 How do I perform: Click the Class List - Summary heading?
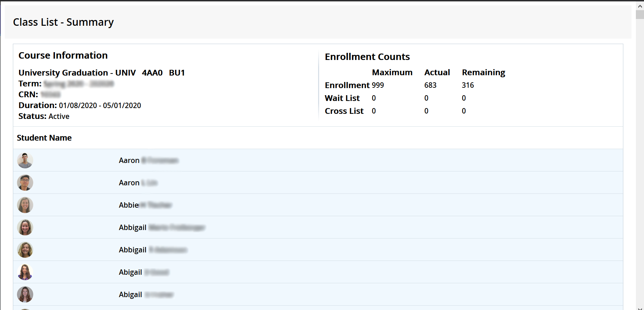pyautogui.click(x=63, y=22)
